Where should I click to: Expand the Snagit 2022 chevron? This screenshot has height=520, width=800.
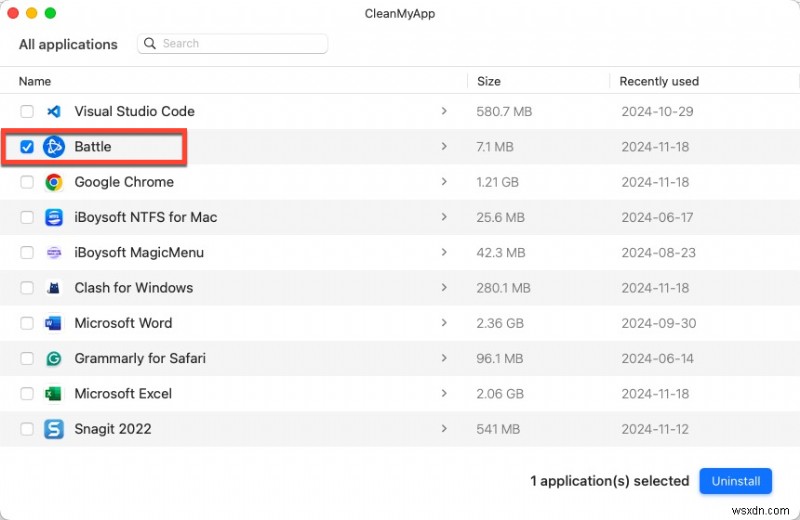444,429
